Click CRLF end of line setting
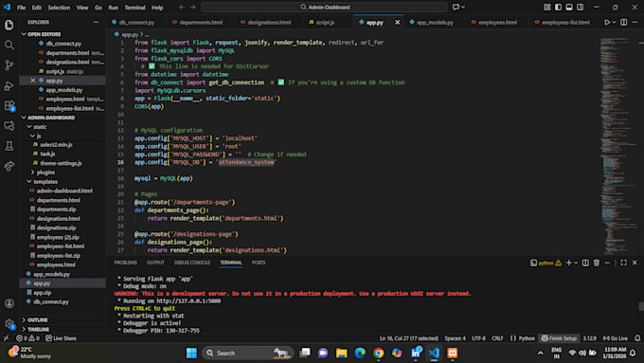 497,338
